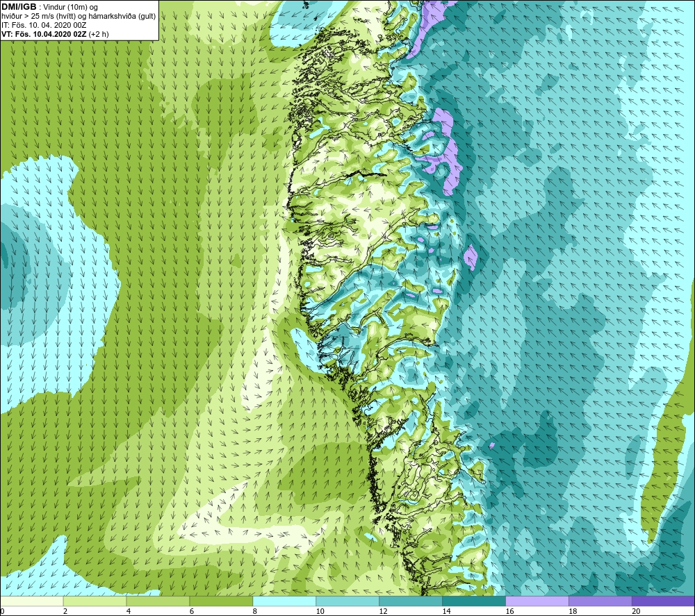Screen dimensions: 695x616
Task: Click the 18-20 m/s purple legend swatch
Action: (600, 601)
